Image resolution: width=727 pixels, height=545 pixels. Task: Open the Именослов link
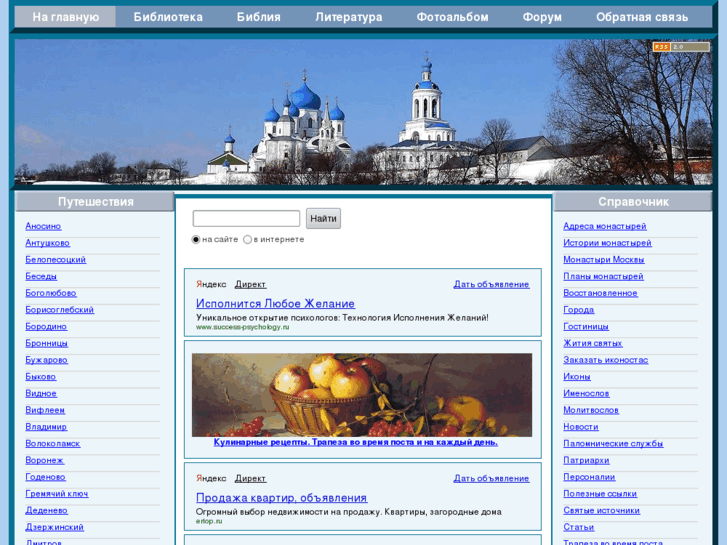[x=586, y=393]
